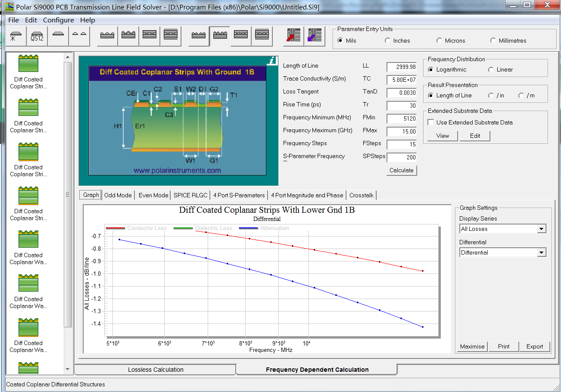Click the structure list scrollbar down arrow

68,369
